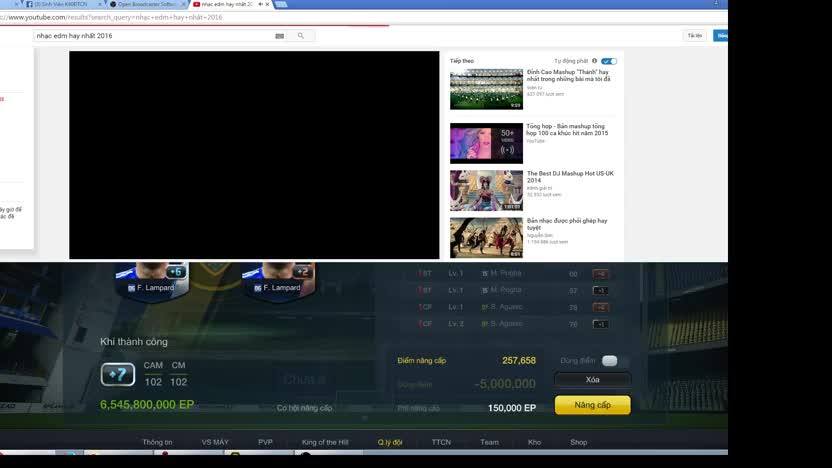Toggle the Tự động phát autoplay switch
832x468 pixels.
[609, 61]
